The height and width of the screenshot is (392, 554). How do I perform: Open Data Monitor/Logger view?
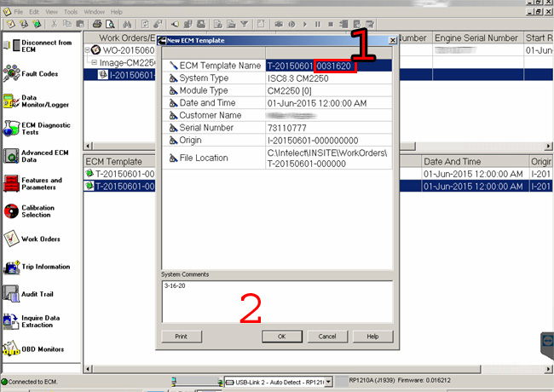[35, 101]
